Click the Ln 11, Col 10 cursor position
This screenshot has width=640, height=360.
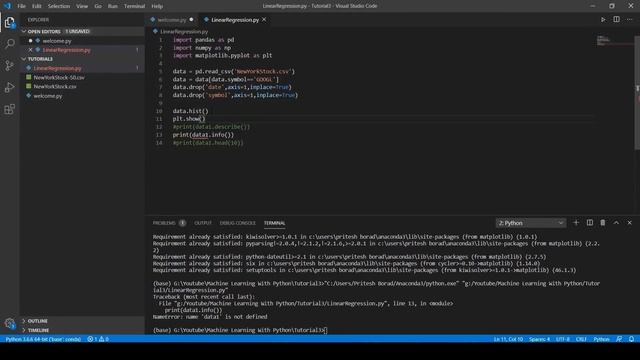[x=508, y=339]
